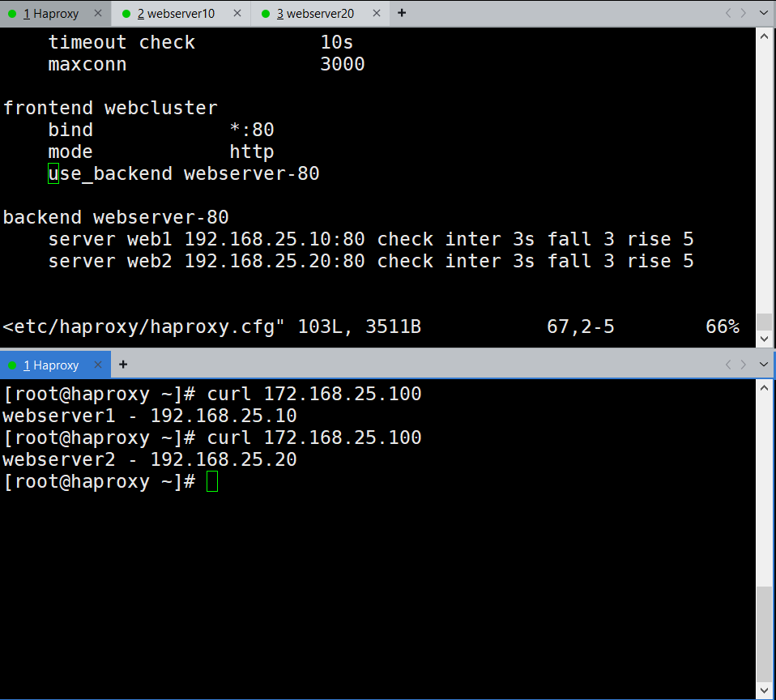Screen dimensions: 776x700
Task: Click the top terminal scrollbar thumb
Action: tap(764, 322)
